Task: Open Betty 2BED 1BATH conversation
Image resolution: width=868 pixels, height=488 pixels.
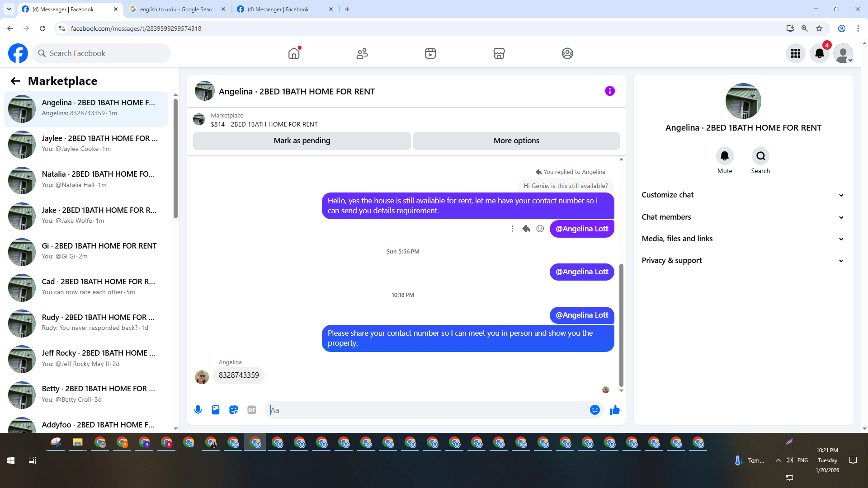Action: (x=86, y=394)
